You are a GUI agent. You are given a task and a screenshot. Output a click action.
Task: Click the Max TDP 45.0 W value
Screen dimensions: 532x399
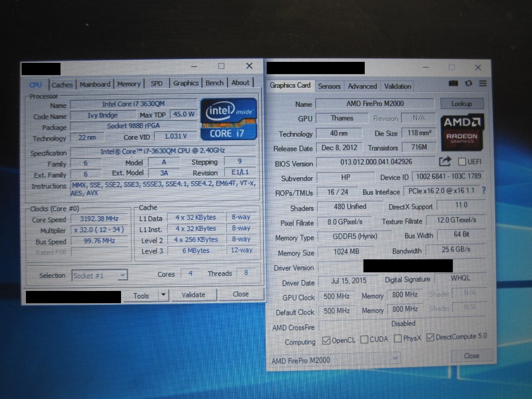(183, 114)
